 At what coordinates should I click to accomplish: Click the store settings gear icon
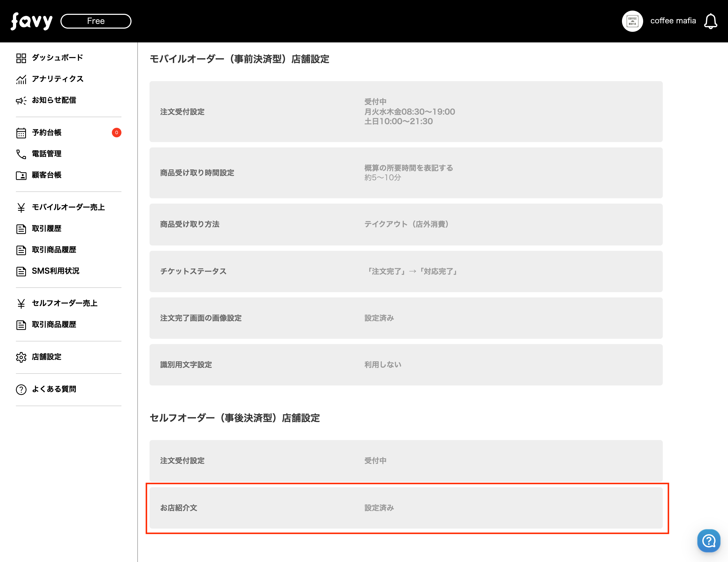coord(21,357)
